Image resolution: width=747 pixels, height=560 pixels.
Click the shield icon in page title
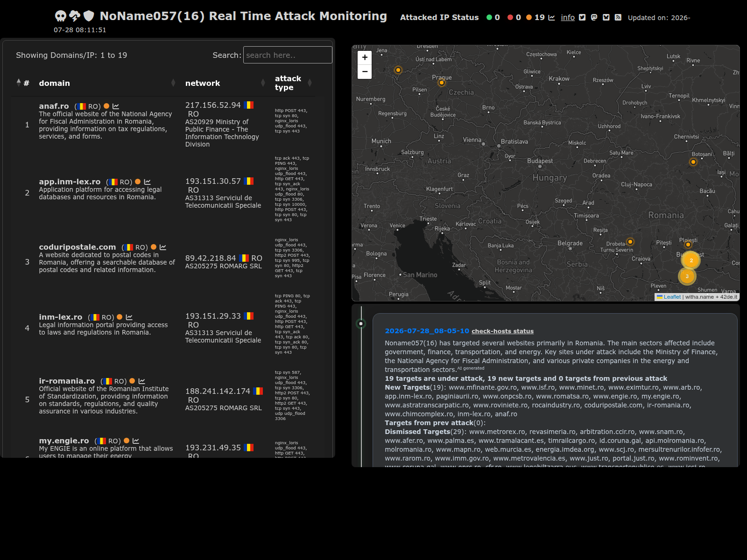click(x=89, y=16)
